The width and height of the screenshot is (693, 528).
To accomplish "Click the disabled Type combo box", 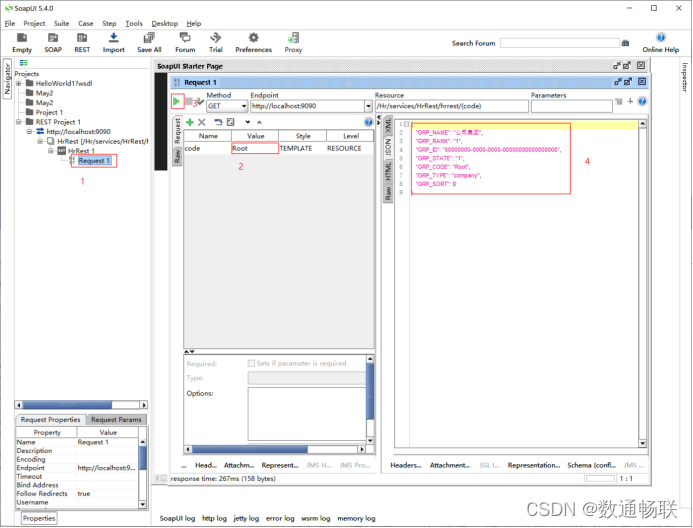I will 307,378.
